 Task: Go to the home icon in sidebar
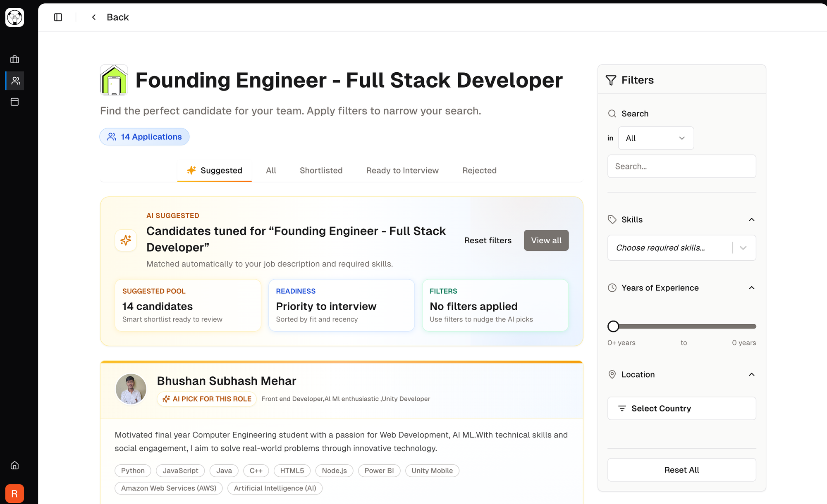point(15,466)
